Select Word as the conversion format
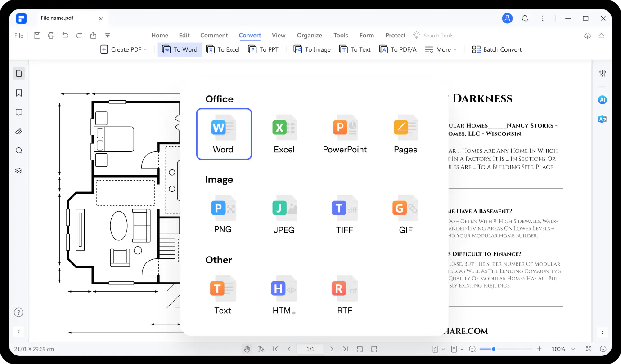Image resolution: width=621 pixels, height=364 pixels. (x=224, y=134)
